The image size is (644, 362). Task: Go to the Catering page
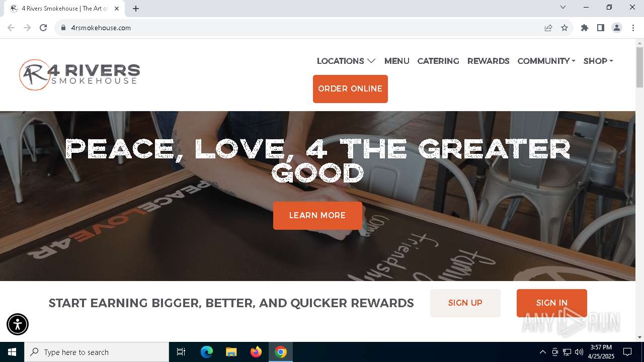(438, 61)
